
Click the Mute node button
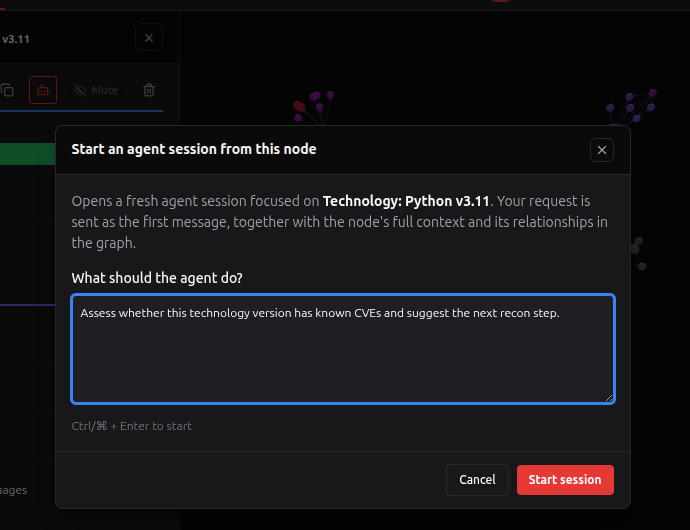pyautogui.click(x=96, y=90)
